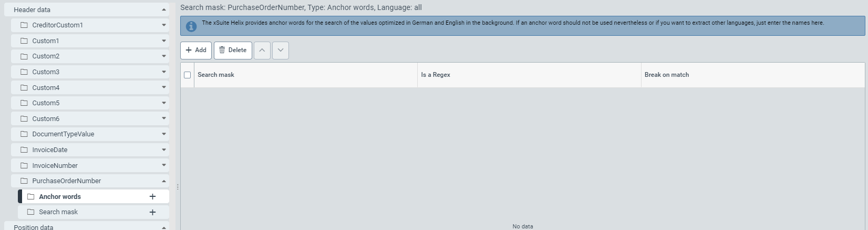Click the folder icon beside Custom1

[24, 41]
